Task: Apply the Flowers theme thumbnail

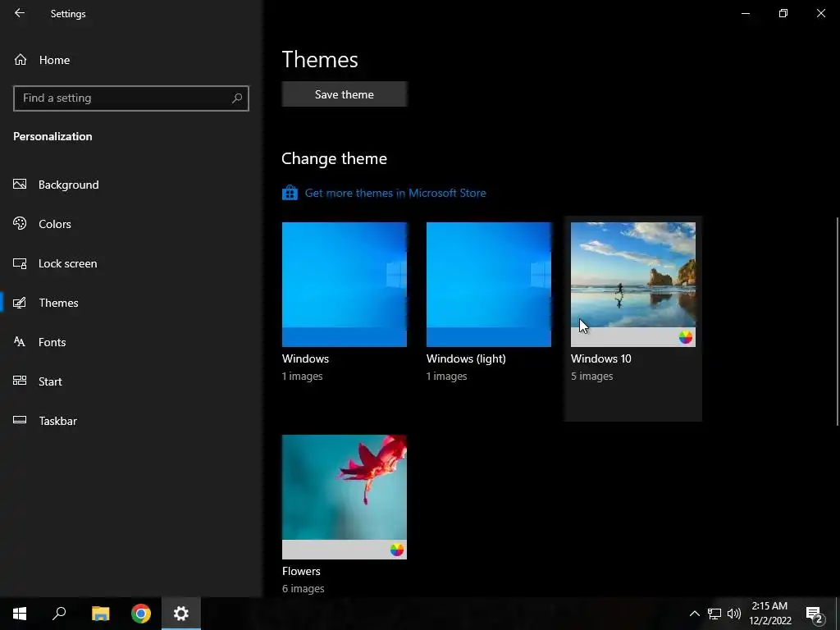Action: (x=344, y=497)
